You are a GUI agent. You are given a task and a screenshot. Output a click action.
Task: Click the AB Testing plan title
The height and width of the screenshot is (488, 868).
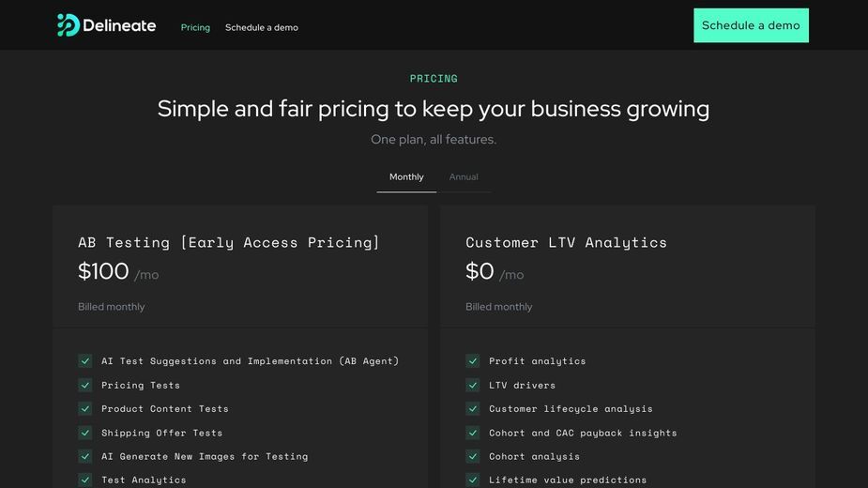(x=229, y=243)
